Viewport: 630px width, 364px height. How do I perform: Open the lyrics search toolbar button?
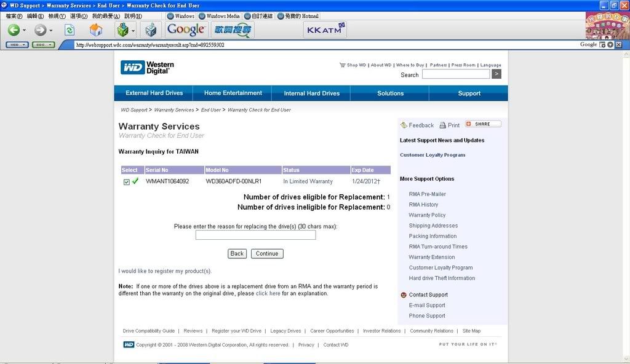point(233,30)
